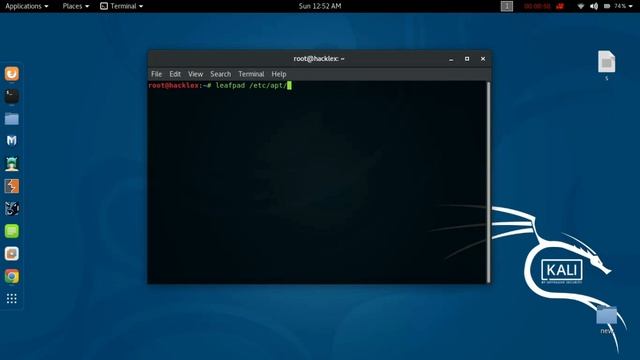Open the Applications menu
The height and width of the screenshot is (360, 640).
(27, 6)
